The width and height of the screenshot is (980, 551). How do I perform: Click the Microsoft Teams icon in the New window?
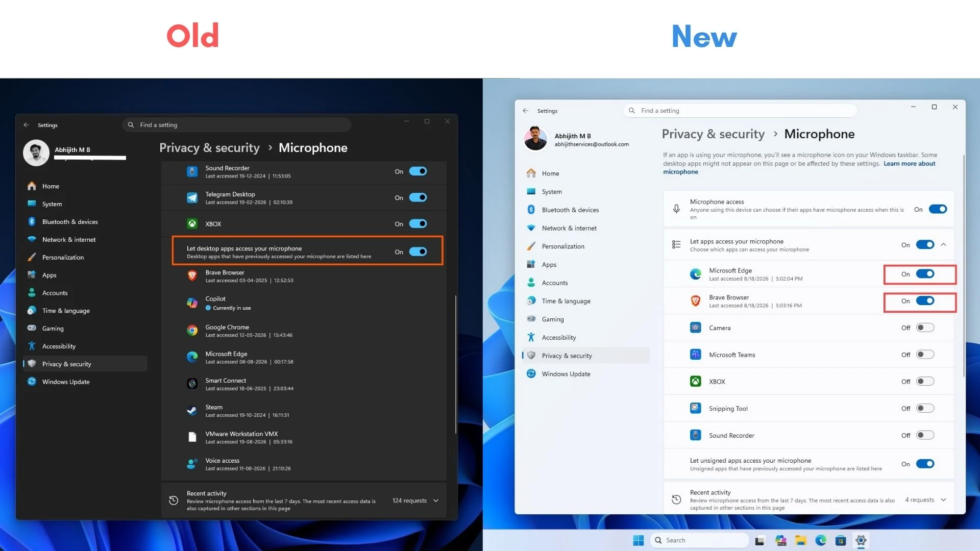pos(695,355)
